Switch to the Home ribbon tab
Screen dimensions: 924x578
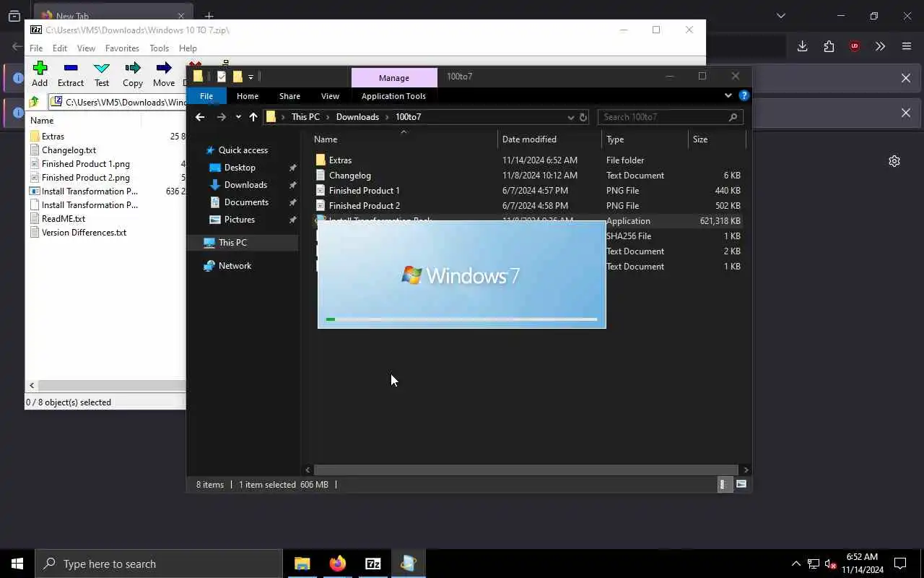pos(248,96)
